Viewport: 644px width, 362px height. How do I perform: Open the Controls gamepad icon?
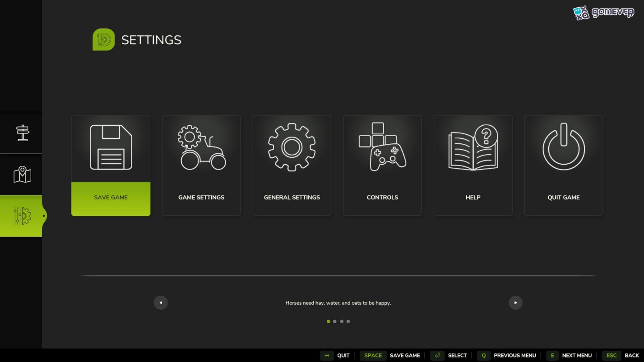[x=382, y=147]
